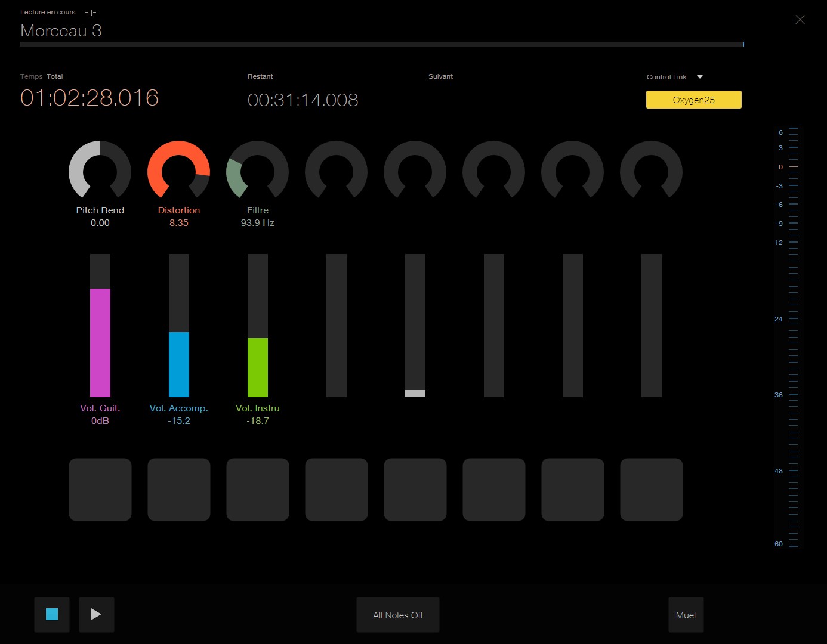
Task: Expand the Control Link dropdown arrow
Action: pyautogui.click(x=700, y=77)
